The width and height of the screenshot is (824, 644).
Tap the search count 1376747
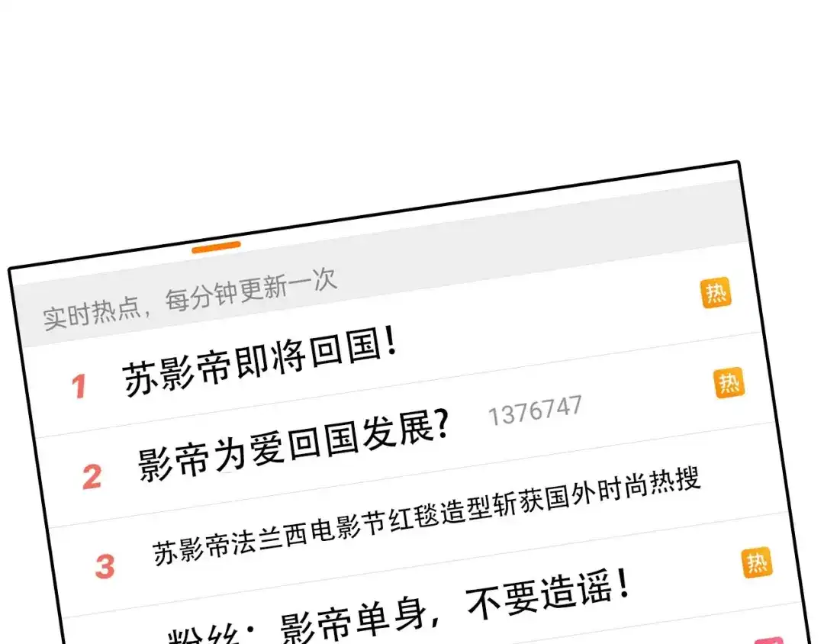535,410
